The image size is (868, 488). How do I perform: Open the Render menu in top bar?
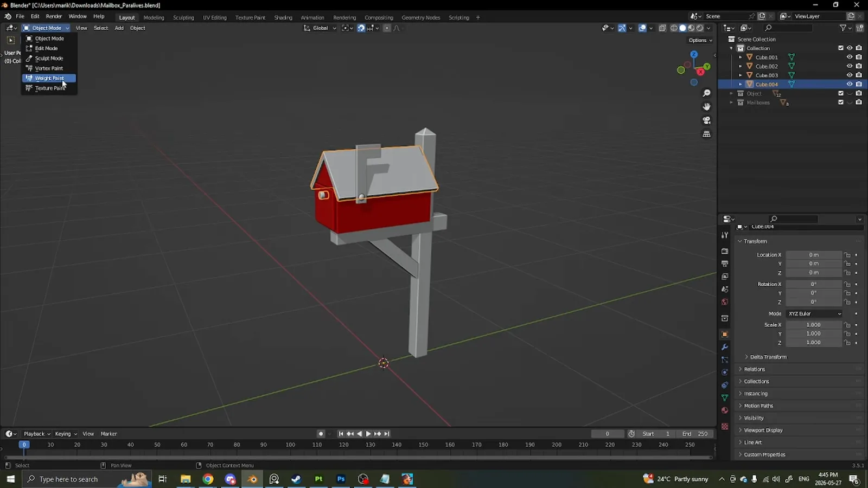coord(54,16)
